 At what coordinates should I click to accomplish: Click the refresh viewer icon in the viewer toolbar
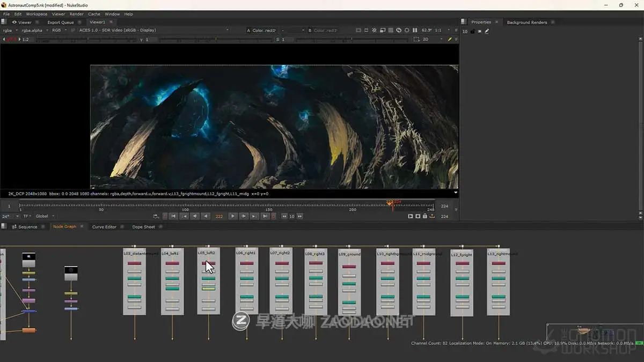pyautogui.click(x=399, y=31)
